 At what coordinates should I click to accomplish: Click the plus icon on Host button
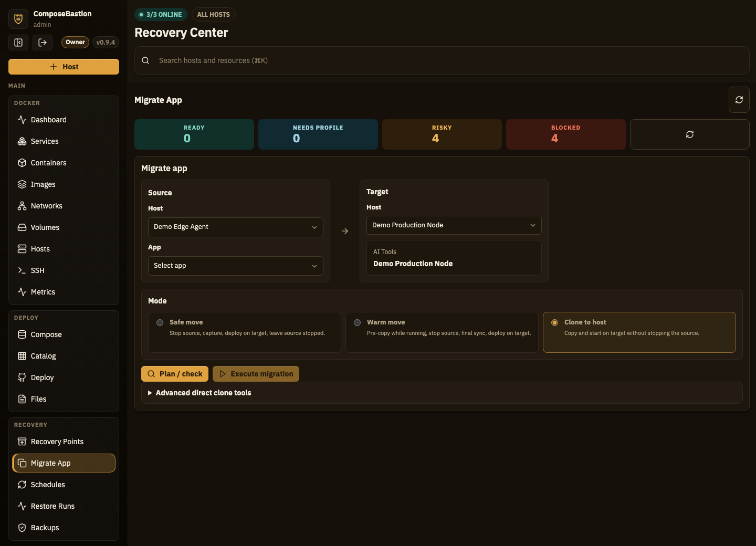[x=54, y=67]
